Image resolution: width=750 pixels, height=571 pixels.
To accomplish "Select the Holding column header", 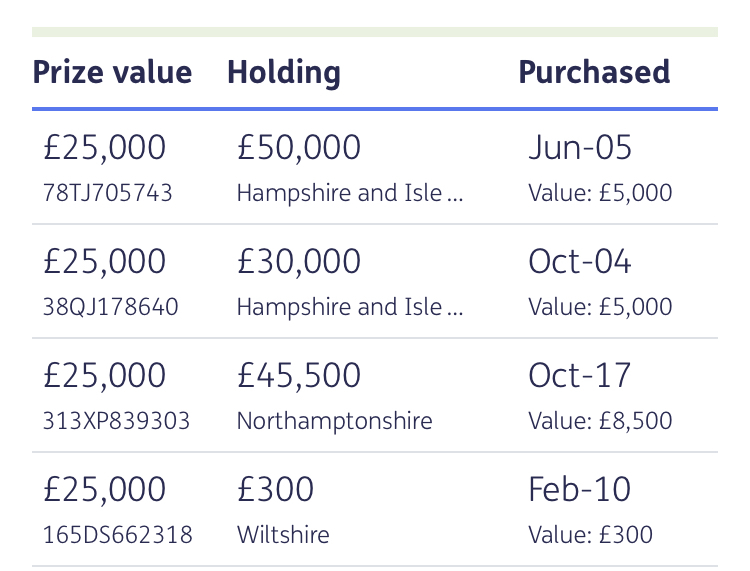I will 284,73.
